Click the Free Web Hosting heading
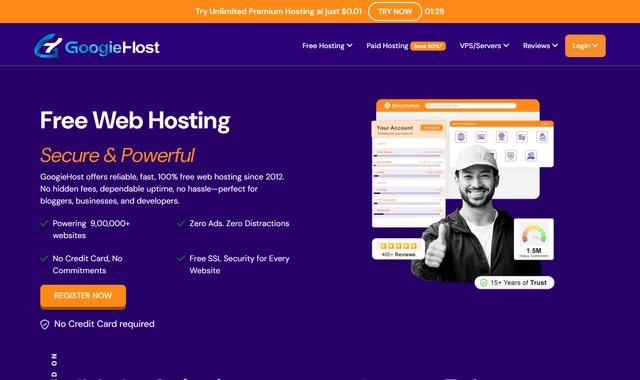 coord(135,121)
